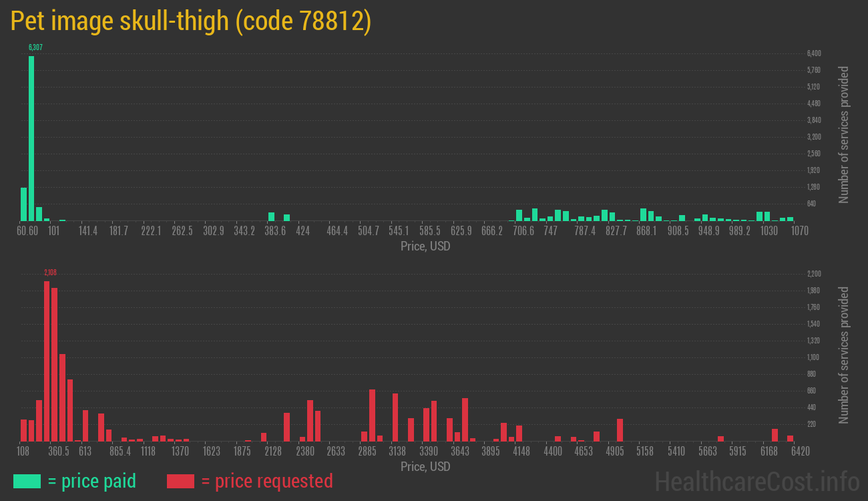Viewport: 868px width, 501px height.
Task: Select the "= price requested" legend label
Action: click(x=266, y=481)
